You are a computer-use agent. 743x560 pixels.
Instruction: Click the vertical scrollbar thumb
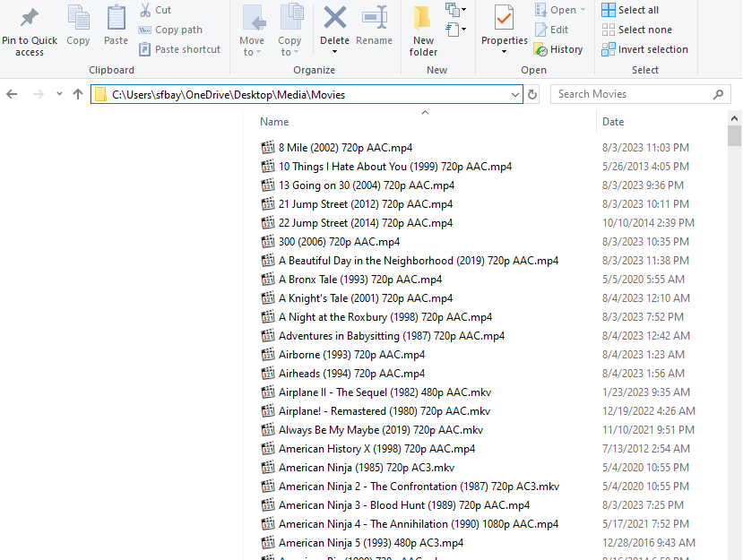(734, 136)
